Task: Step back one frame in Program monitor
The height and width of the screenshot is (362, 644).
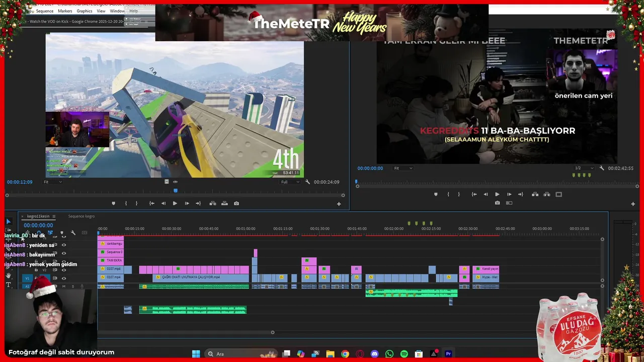Action: click(486, 194)
